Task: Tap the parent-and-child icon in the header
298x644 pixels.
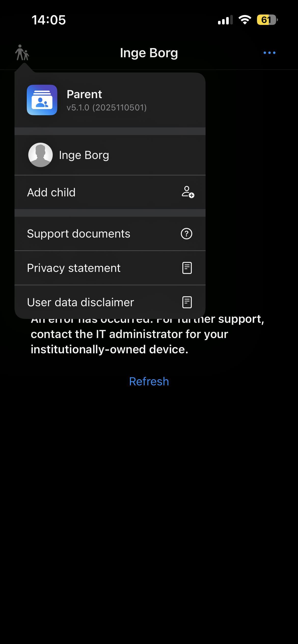Action: click(x=22, y=53)
